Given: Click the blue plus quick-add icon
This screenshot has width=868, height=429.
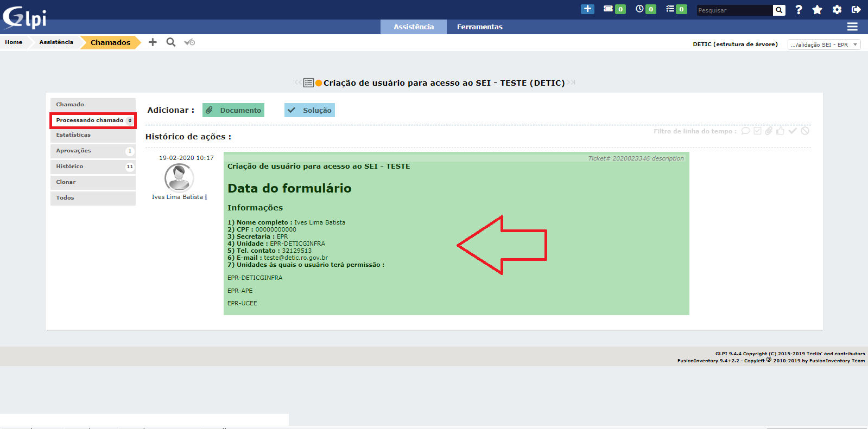Looking at the screenshot, I should (587, 9).
